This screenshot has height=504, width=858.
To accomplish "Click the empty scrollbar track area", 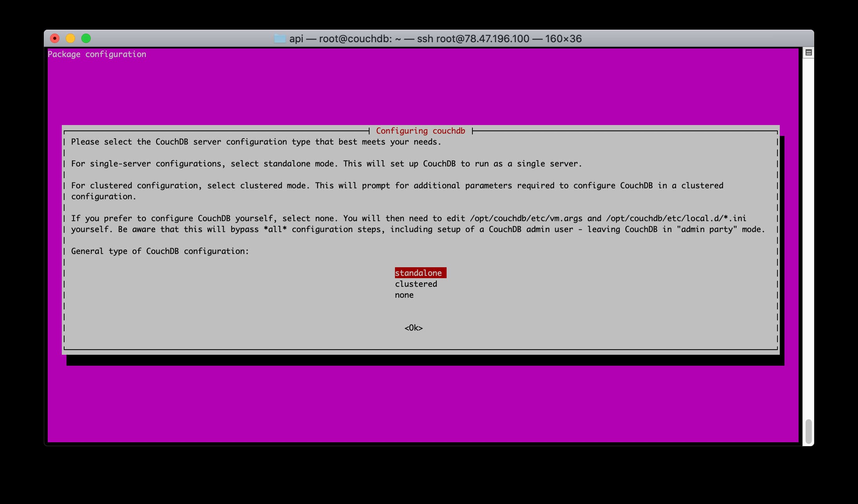I will pos(808,234).
